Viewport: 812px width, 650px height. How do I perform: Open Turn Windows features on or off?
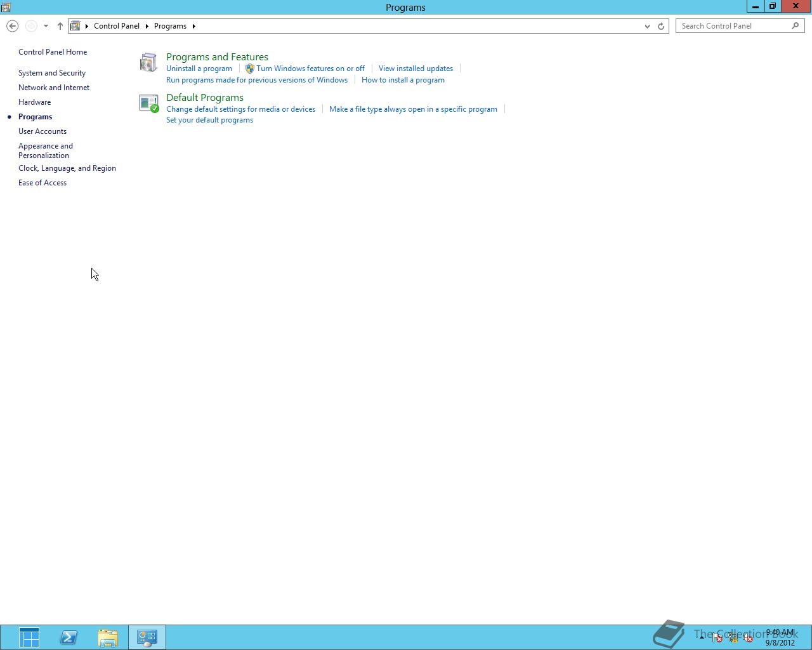pos(310,69)
